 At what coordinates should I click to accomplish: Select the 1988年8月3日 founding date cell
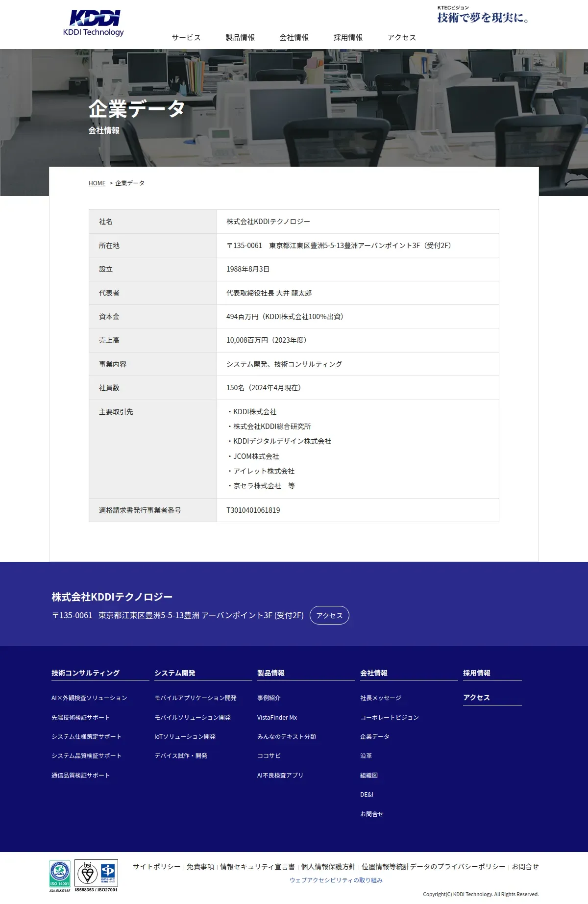[x=358, y=269]
